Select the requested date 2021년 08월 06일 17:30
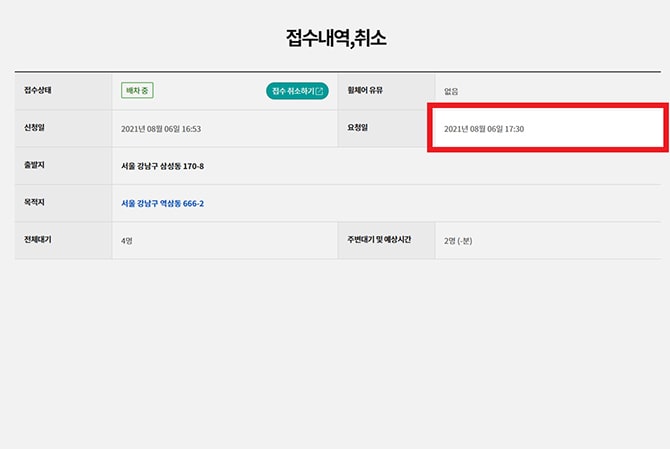This screenshot has width=670, height=449. [x=484, y=129]
